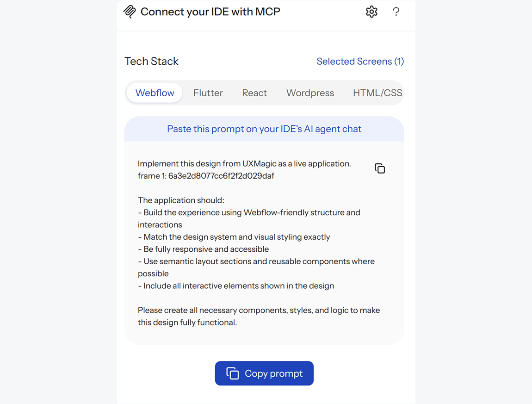Click the copy icon inside Copy prompt button
The height and width of the screenshot is (404, 532).
click(x=232, y=373)
